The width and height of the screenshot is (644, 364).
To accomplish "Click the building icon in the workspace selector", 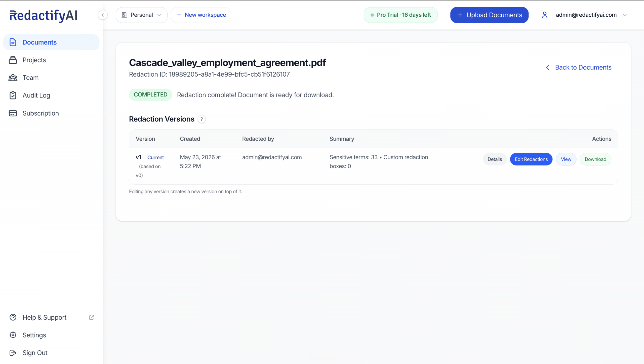I will pos(124,15).
